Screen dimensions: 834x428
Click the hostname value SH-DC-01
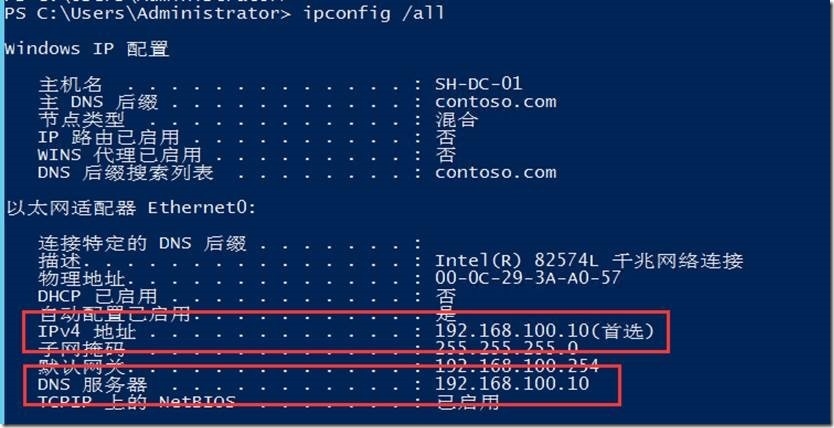[x=478, y=84]
